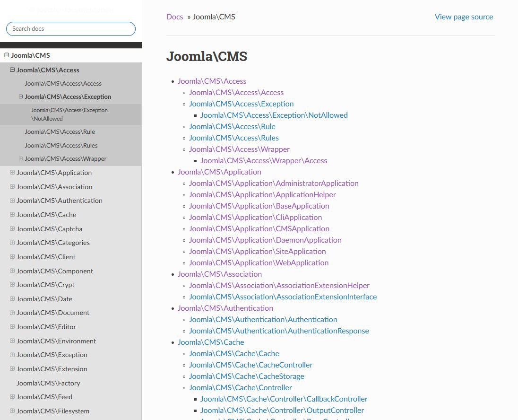This screenshot has height=420, width=518.
Task: Expand the Joomla\CMS\Application sidebar node
Action: pyautogui.click(x=12, y=172)
